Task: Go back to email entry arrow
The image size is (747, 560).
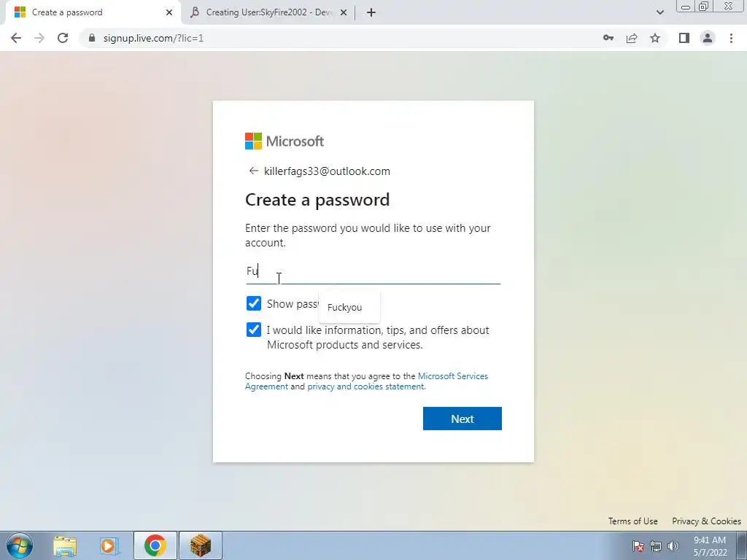Action: (x=253, y=171)
